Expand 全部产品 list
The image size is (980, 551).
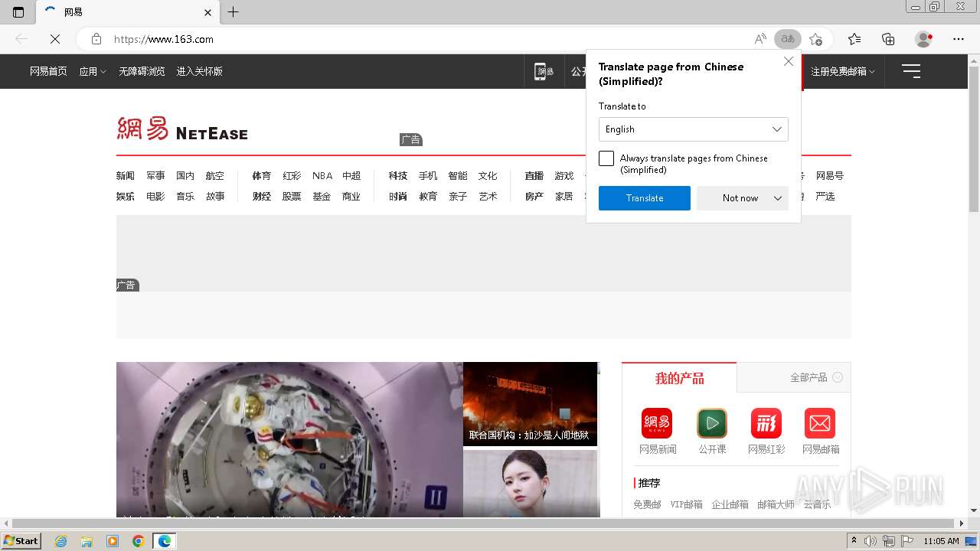816,377
